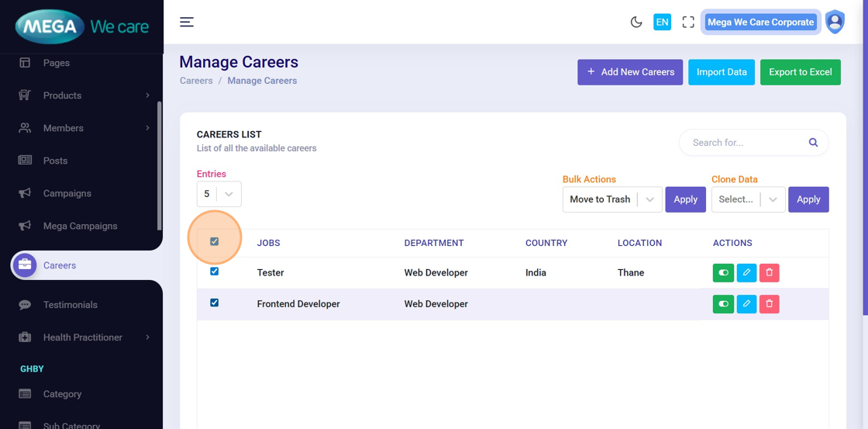Click the Add New Careers button
This screenshot has width=868, height=429.
tap(630, 72)
